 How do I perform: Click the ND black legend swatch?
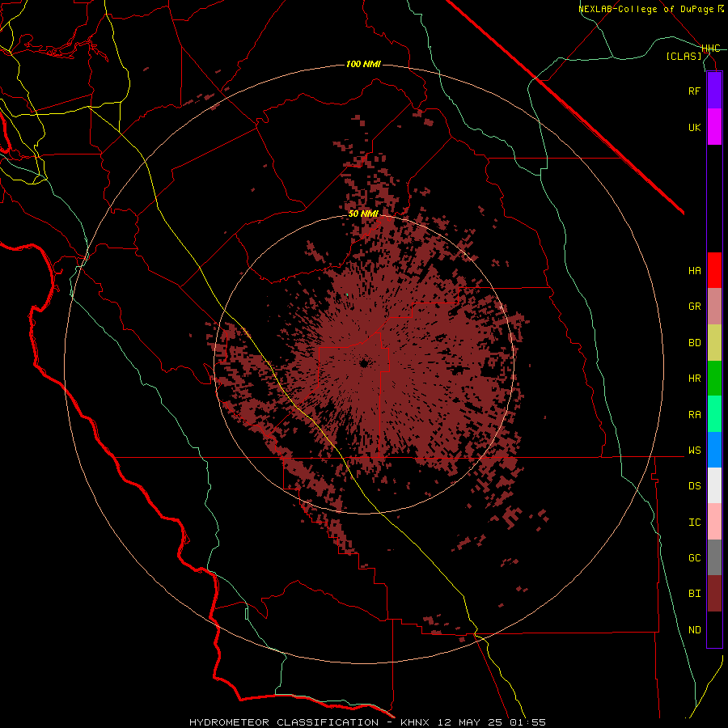click(714, 629)
